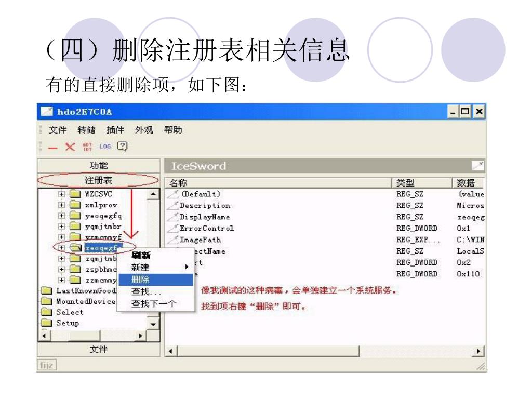
Task: Click the 功能 panel button
Action: coord(98,166)
